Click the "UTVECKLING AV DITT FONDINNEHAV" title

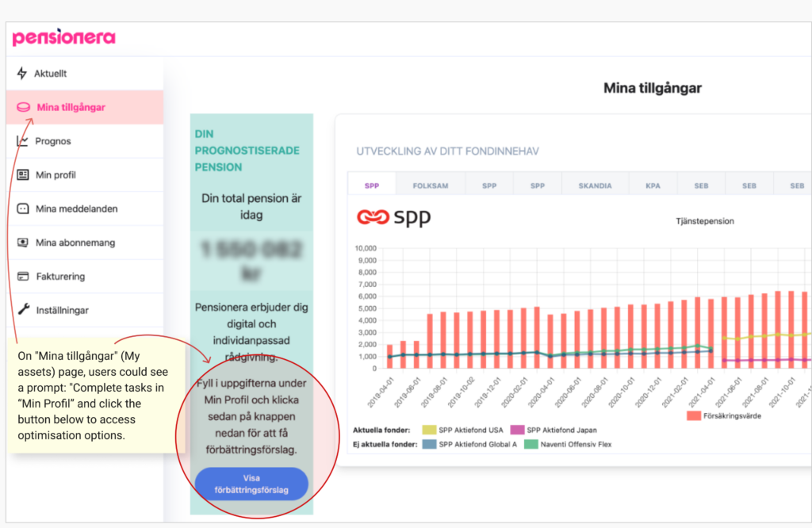pyautogui.click(x=447, y=151)
